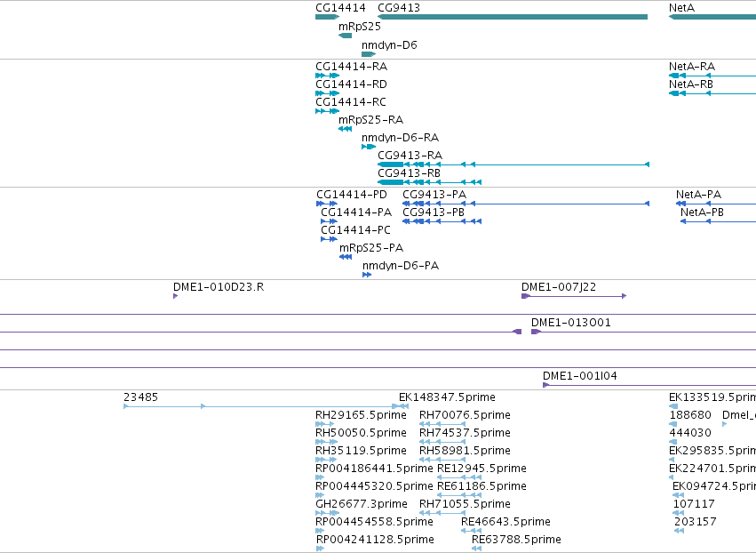The image size is (756, 553).
Task: Click the RH35119.5prime EST label
Action: tap(361, 451)
